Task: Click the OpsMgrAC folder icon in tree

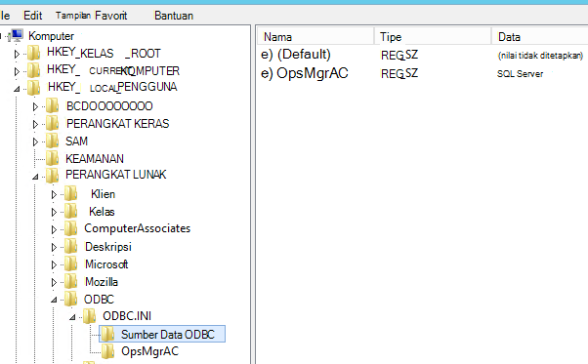Action: pyautogui.click(x=108, y=351)
